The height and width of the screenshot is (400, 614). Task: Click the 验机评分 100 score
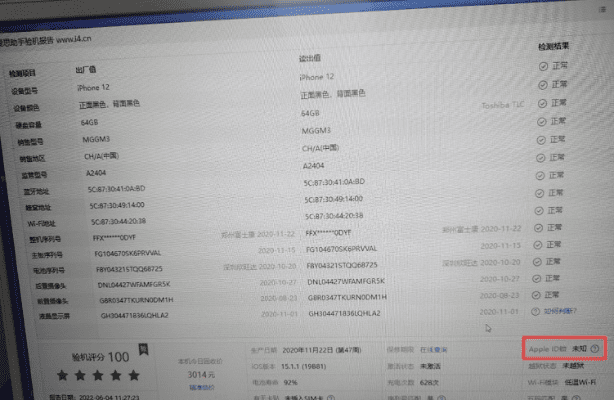point(101,357)
